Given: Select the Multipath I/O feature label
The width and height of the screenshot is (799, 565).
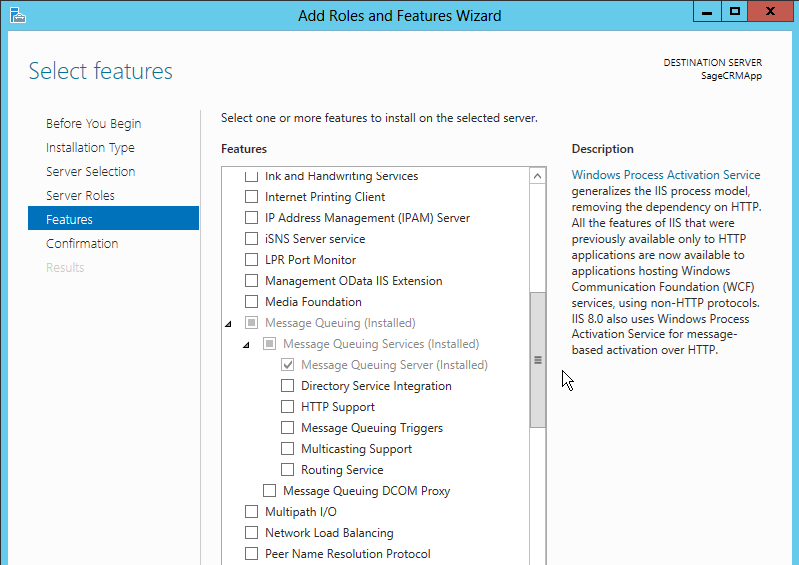Looking at the screenshot, I should point(300,512).
